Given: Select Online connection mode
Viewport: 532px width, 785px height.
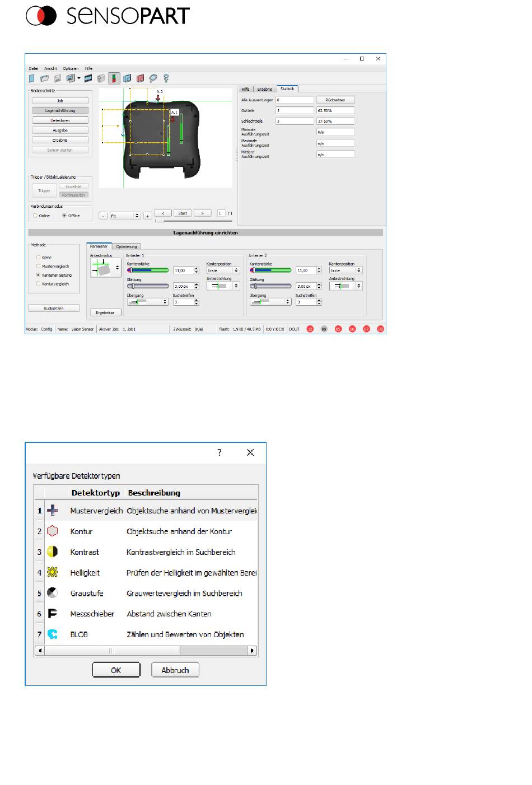Looking at the screenshot, I should point(35,216).
